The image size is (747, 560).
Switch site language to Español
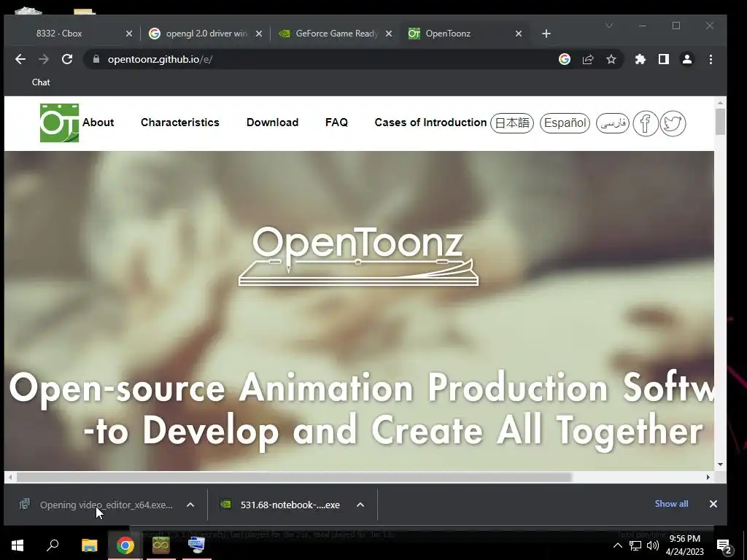(565, 123)
